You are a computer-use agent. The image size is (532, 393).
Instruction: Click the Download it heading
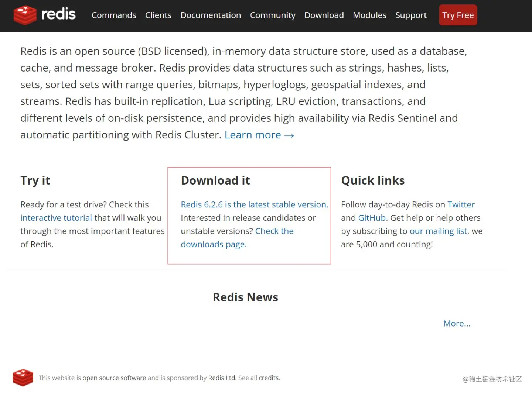(x=215, y=180)
